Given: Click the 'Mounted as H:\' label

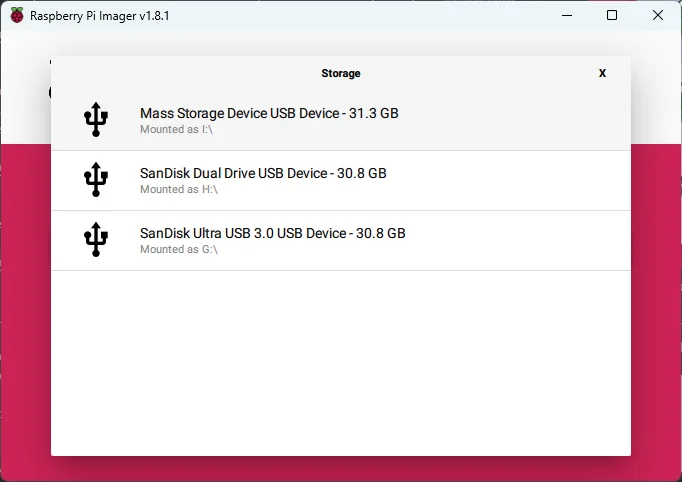Looking at the screenshot, I should coord(178,190).
